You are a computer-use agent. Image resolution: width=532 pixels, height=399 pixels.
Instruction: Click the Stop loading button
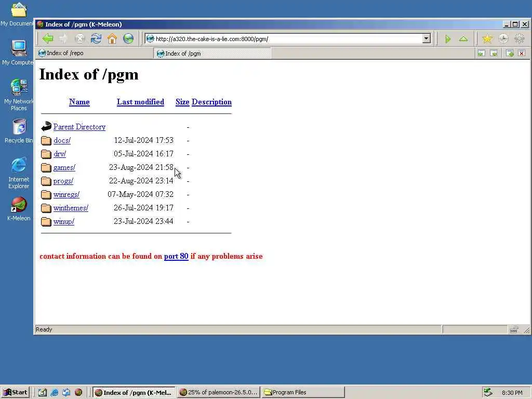pyautogui.click(x=79, y=38)
